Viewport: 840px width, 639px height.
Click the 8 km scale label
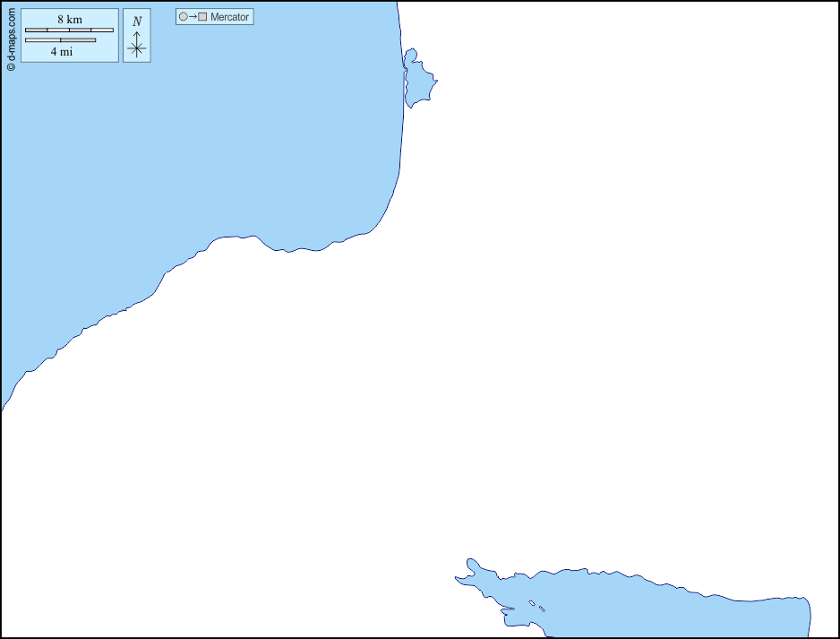coord(69,20)
